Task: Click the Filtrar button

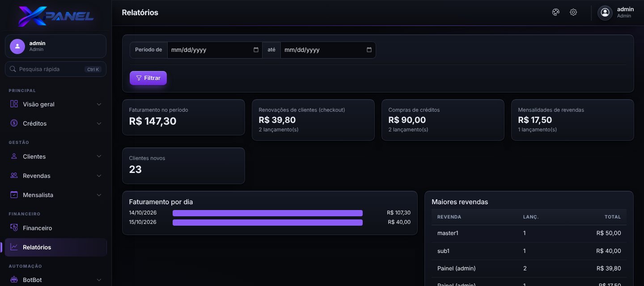Action: pyautogui.click(x=148, y=78)
